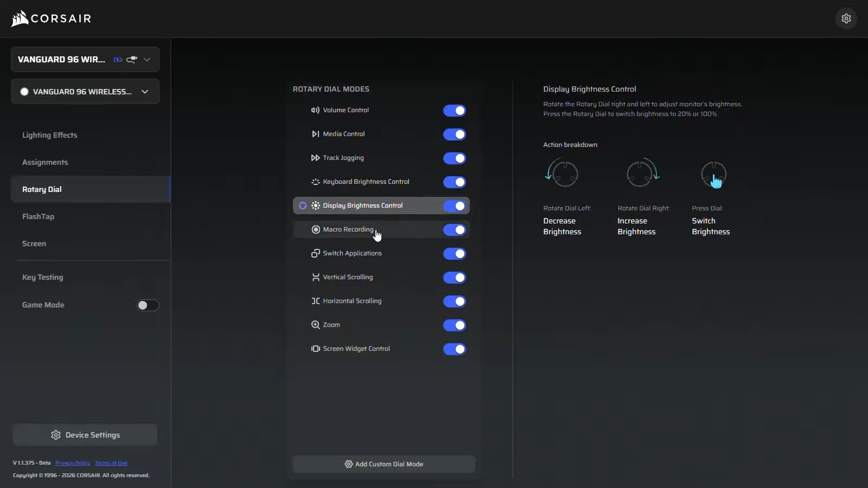868x488 pixels.
Task: Navigate to the Screen section
Action: click(x=34, y=243)
